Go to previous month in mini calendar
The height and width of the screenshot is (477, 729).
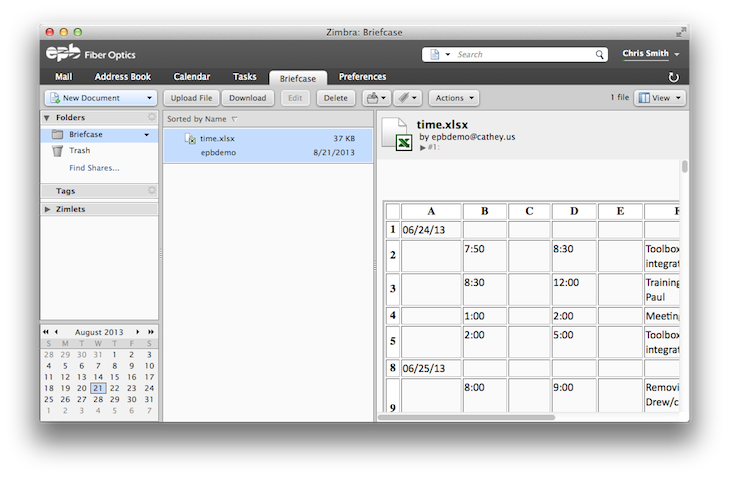point(56,331)
